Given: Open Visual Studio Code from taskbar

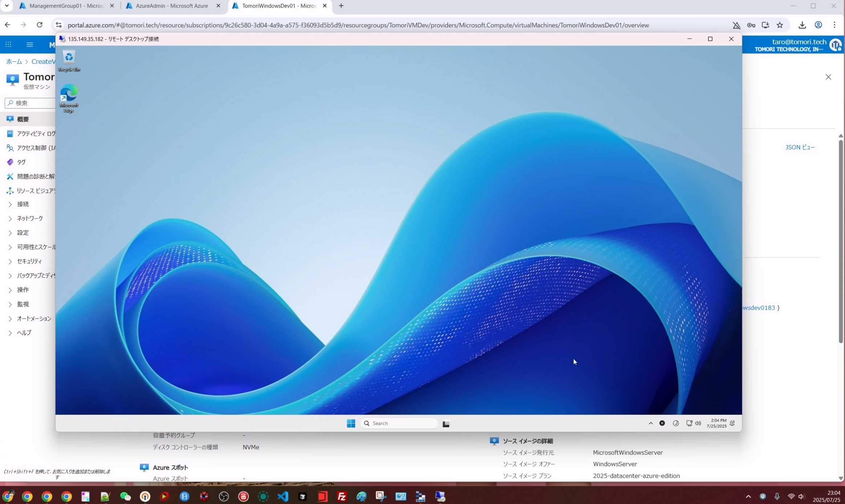Looking at the screenshot, I should click(283, 496).
